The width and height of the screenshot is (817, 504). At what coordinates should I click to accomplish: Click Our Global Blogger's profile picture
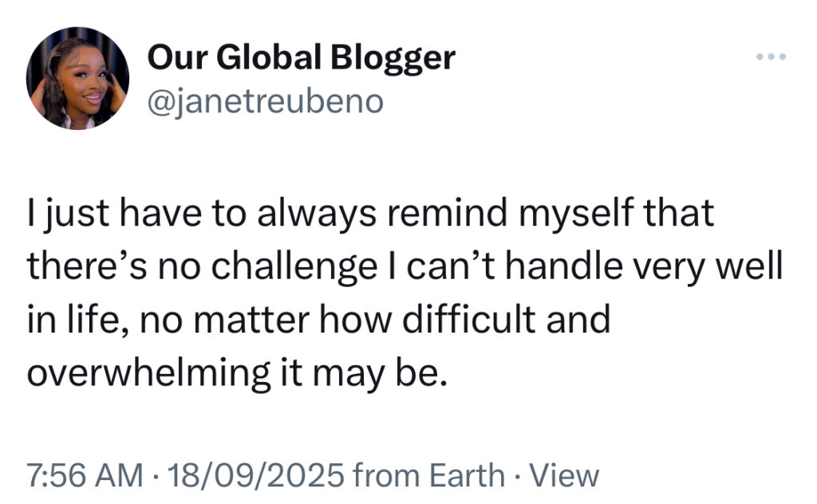[x=77, y=77]
